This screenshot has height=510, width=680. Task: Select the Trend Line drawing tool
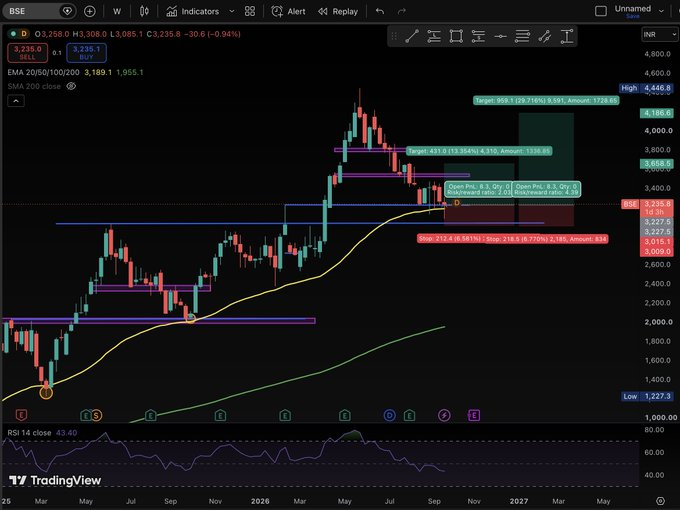412,36
